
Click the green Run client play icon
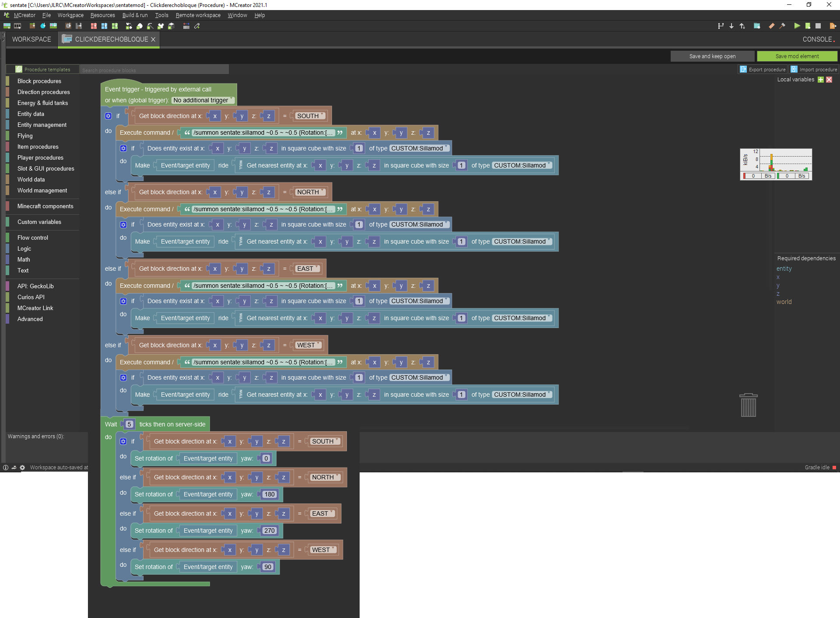tap(797, 26)
